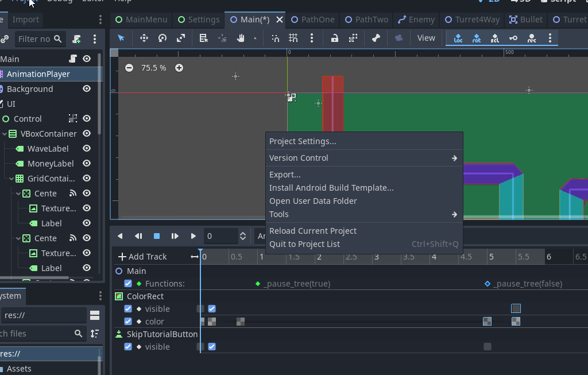This screenshot has width=588, height=375.
Task: Toggle MoneyLabel visibility eye
Action: click(87, 164)
